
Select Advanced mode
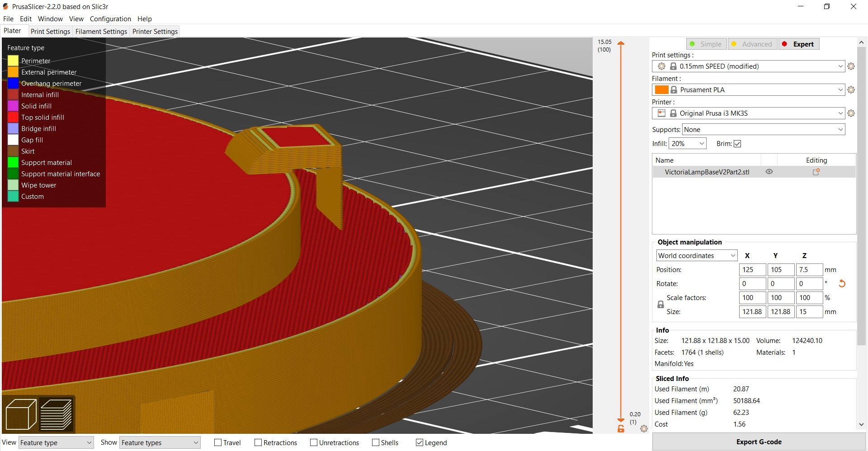point(752,44)
